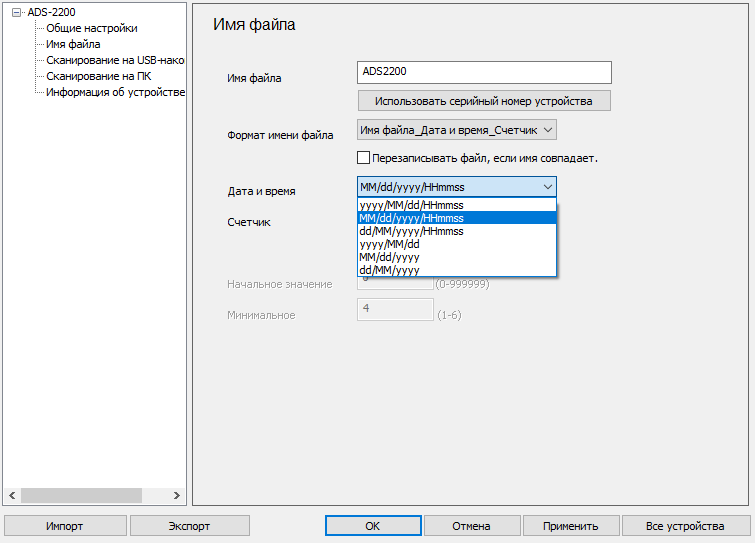Enable Перезаписывать файл checkbox
This screenshot has height=543, width=755.
[x=364, y=157]
